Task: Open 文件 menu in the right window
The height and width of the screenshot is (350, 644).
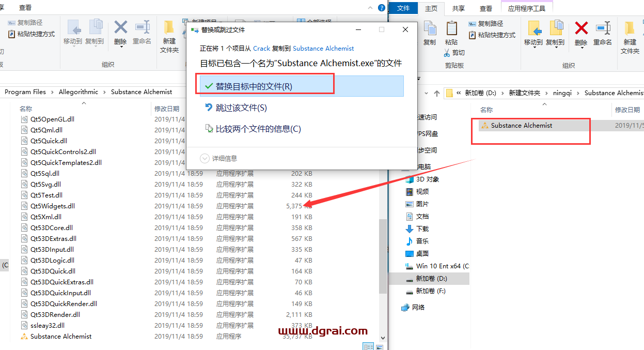Action: pyautogui.click(x=403, y=8)
